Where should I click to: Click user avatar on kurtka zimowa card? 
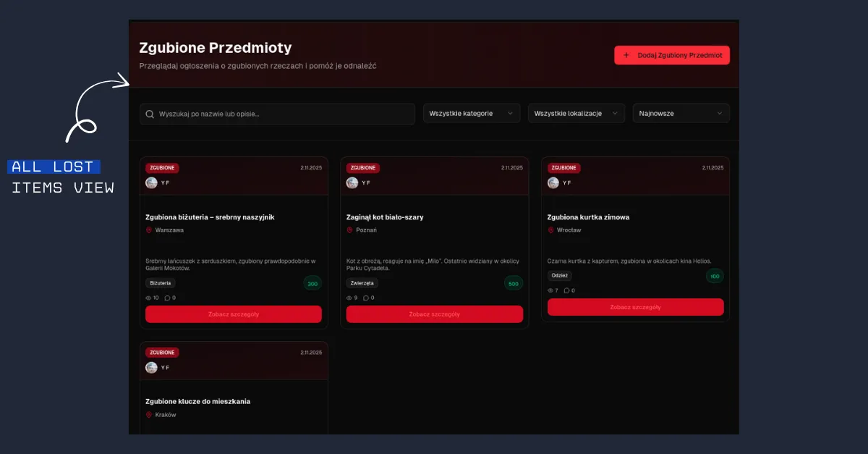pyautogui.click(x=553, y=182)
